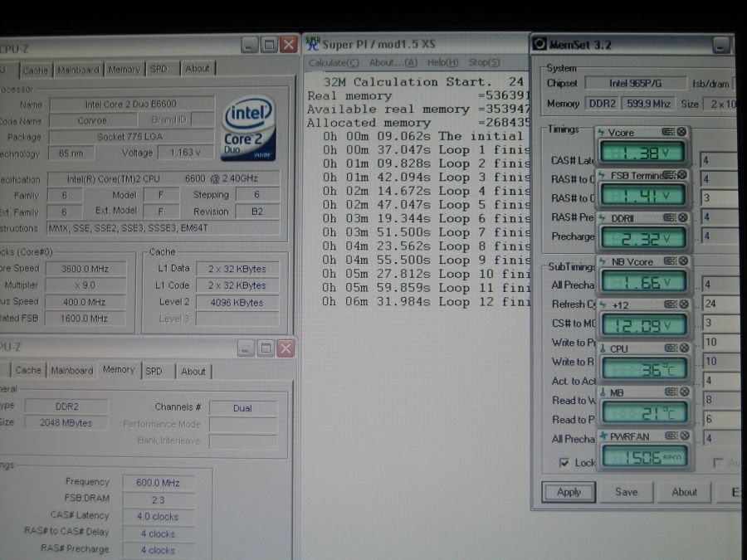Open the Mainboard tab in the processor CPU-Z window
747x560 pixels.
pyautogui.click(x=78, y=70)
